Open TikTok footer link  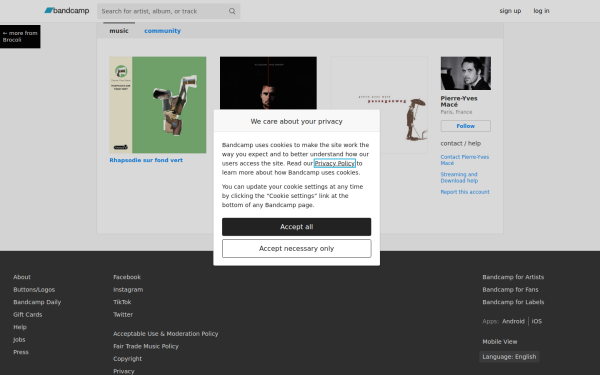tap(122, 302)
